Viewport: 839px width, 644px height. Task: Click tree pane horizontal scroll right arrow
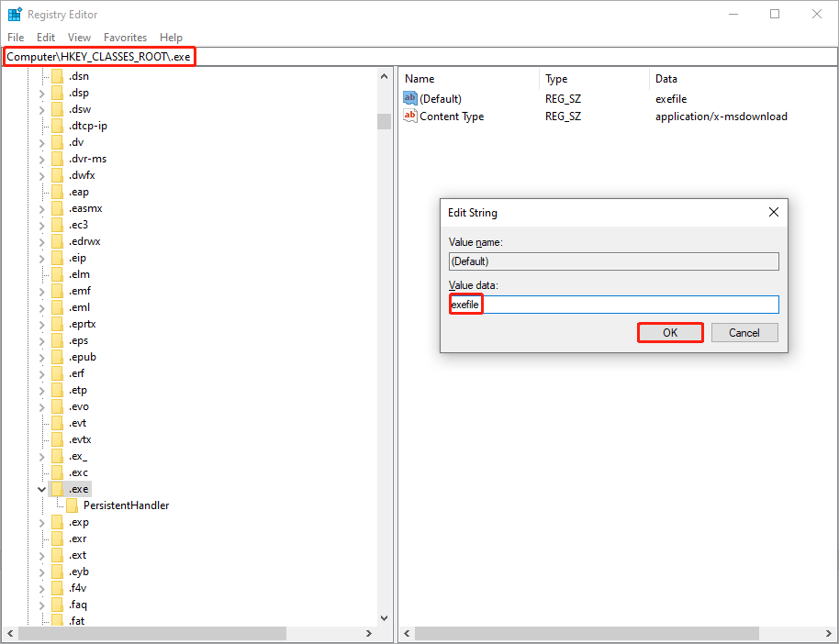coord(368,633)
